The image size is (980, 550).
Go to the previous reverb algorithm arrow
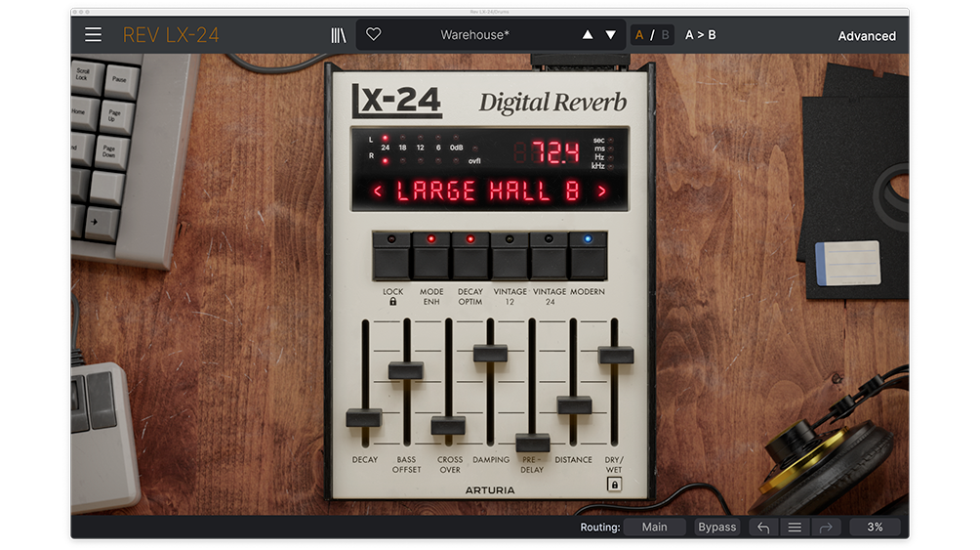click(378, 190)
